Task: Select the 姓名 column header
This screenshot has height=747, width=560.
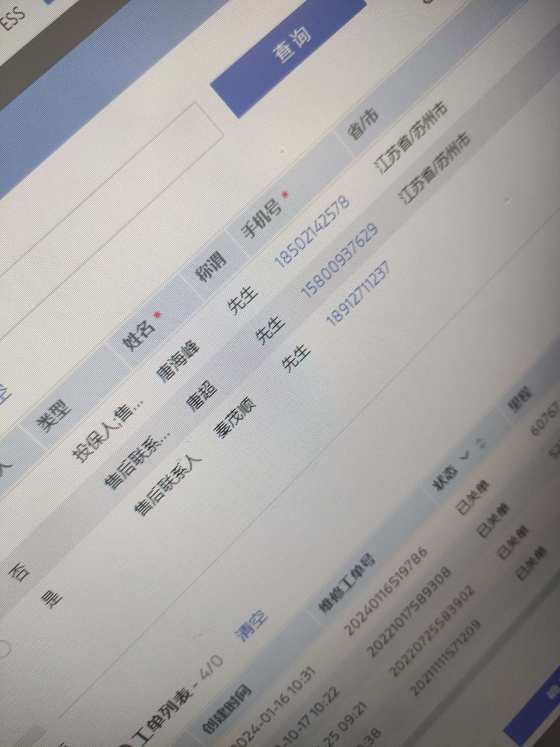Action: pyautogui.click(x=138, y=336)
